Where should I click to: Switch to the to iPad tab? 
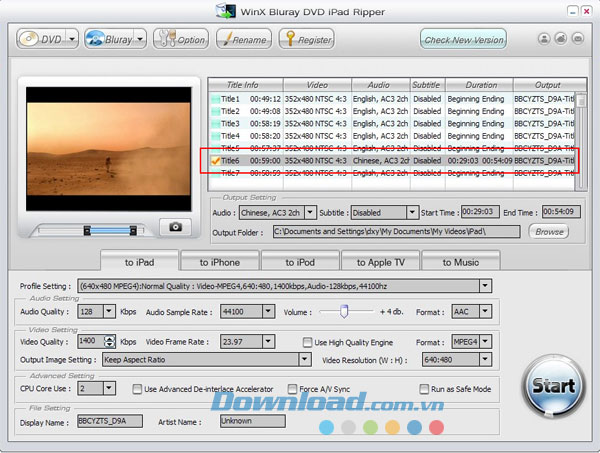point(139,262)
